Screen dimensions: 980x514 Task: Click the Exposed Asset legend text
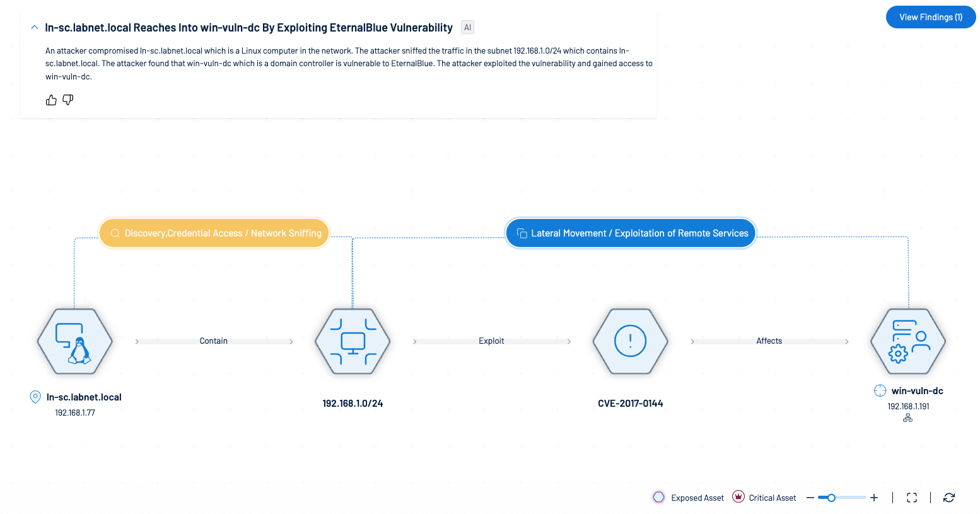(x=697, y=498)
